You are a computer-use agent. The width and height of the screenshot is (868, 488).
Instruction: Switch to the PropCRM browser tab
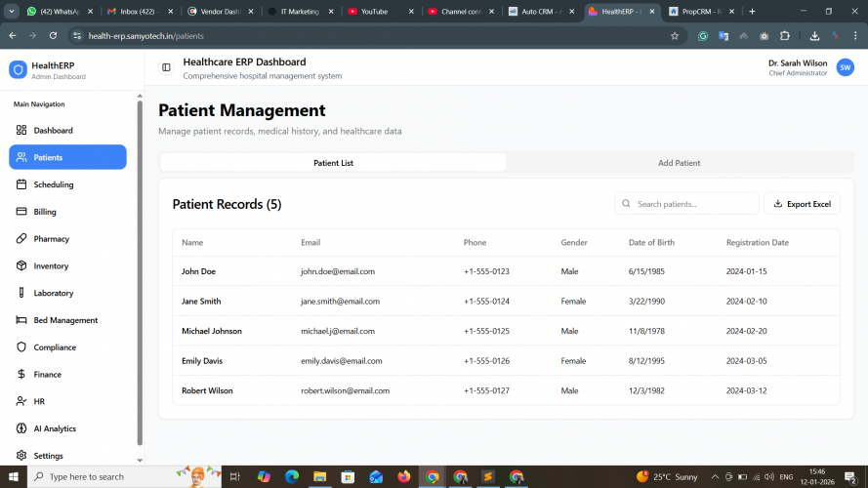700,11
